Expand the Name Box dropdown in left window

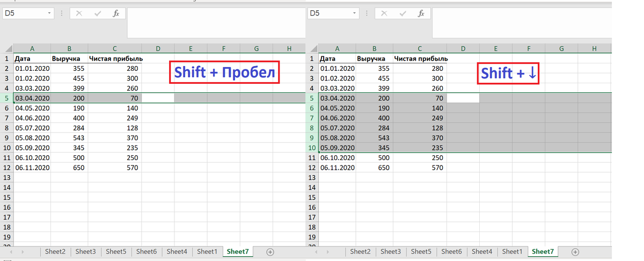[49, 13]
